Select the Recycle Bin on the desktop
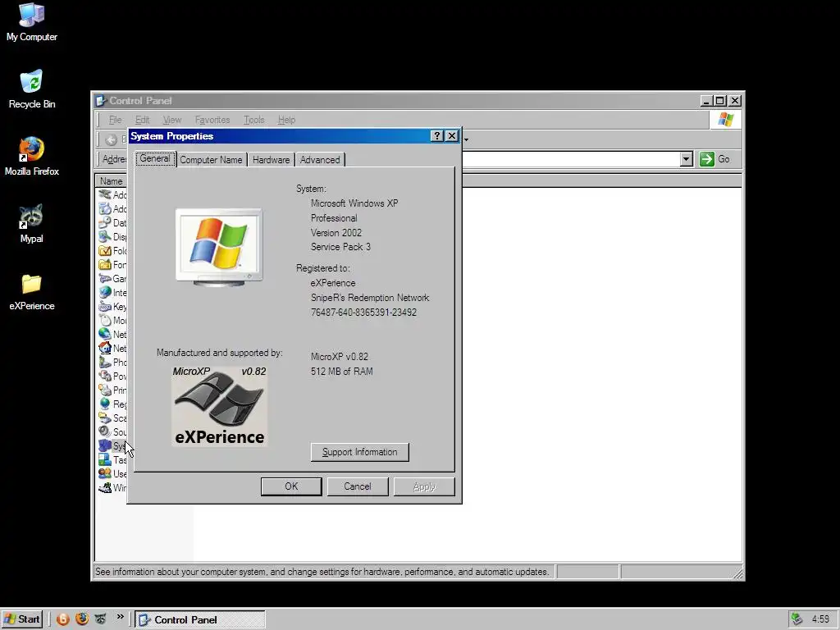 click(x=32, y=90)
